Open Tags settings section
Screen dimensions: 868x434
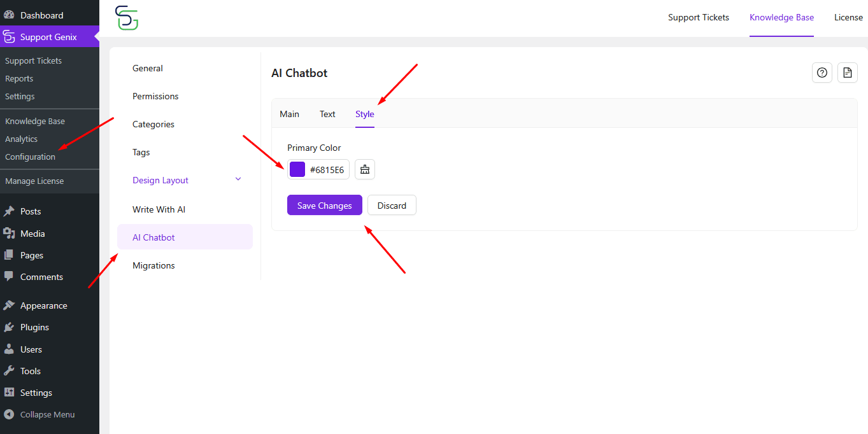click(x=141, y=152)
